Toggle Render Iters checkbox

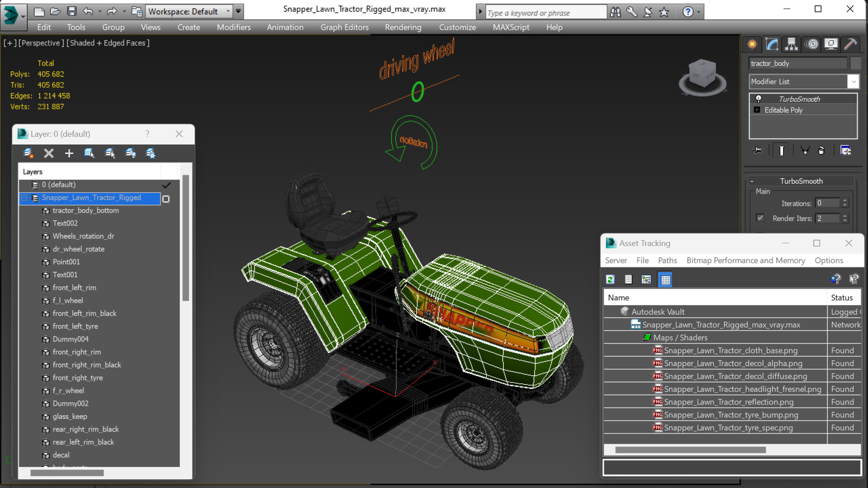tap(760, 218)
